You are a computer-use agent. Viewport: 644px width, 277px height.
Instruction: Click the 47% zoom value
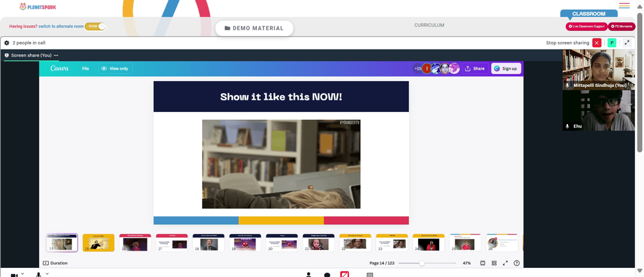pyautogui.click(x=466, y=263)
